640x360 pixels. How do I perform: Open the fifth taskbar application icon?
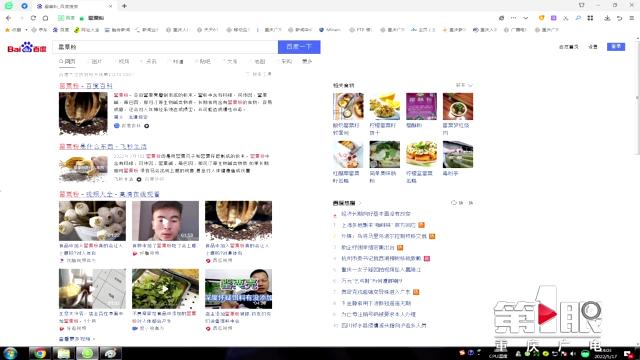pos(110,353)
